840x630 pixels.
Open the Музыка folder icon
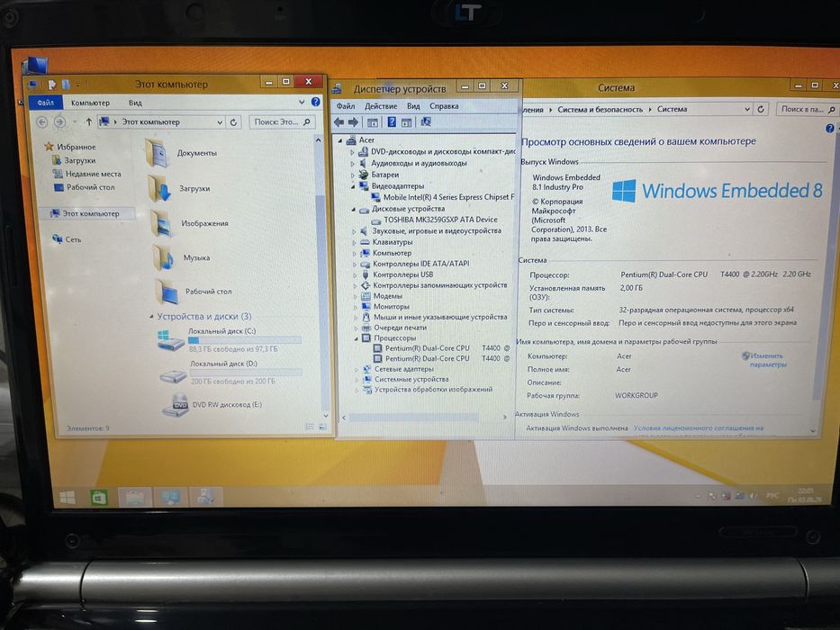163,257
